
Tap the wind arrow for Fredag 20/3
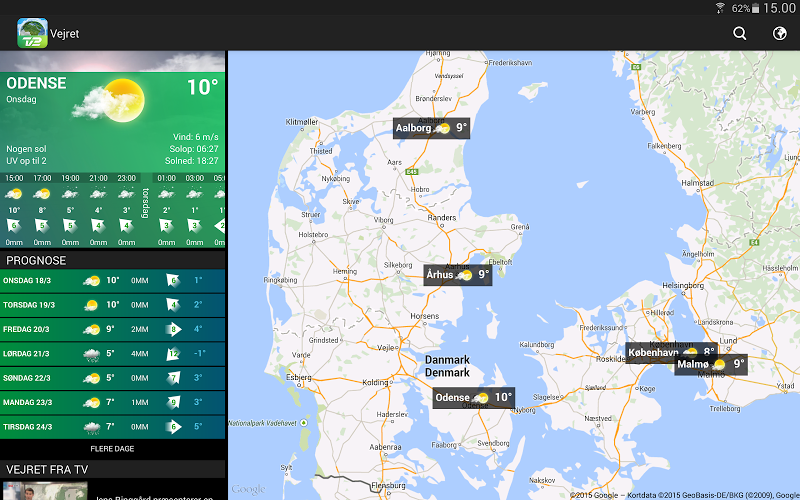pos(173,330)
